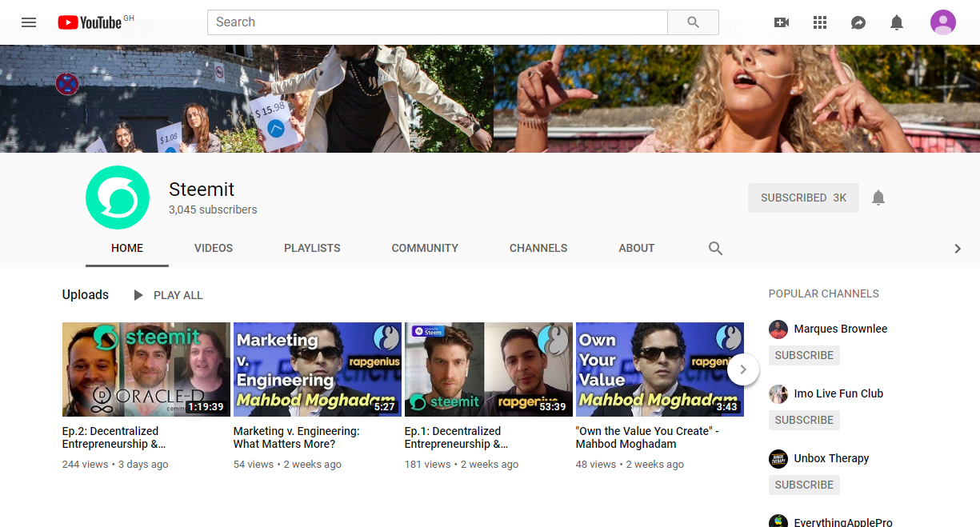Subscribe to Unbox Therapy
Image resolution: width=980 pixels, height=527 pixels.
804,485
